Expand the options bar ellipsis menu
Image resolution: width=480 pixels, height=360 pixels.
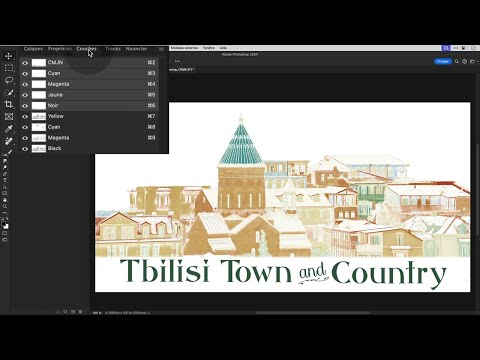(x=177, y=61)
